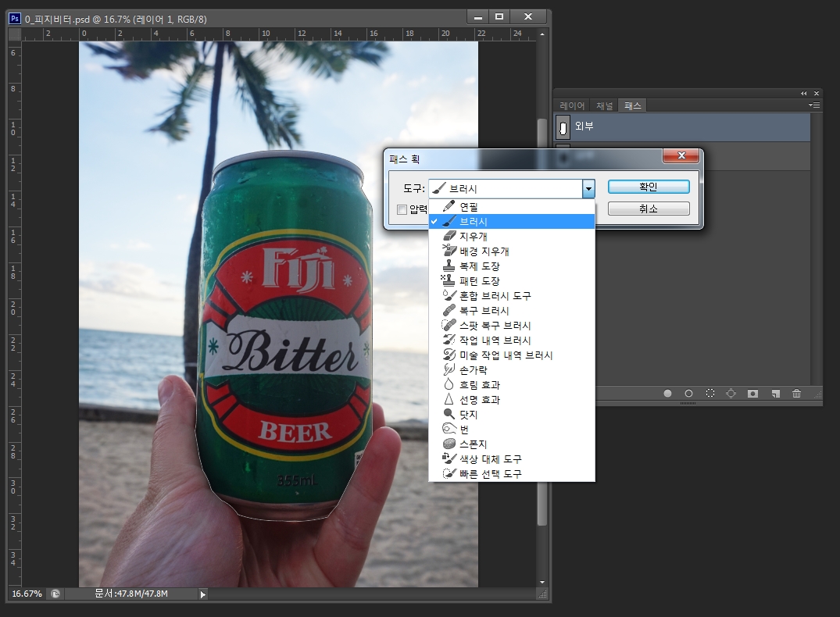Click the 외부 path thumbnail
This screenshot has width=840, height=617.
click(x=563, y=127)
